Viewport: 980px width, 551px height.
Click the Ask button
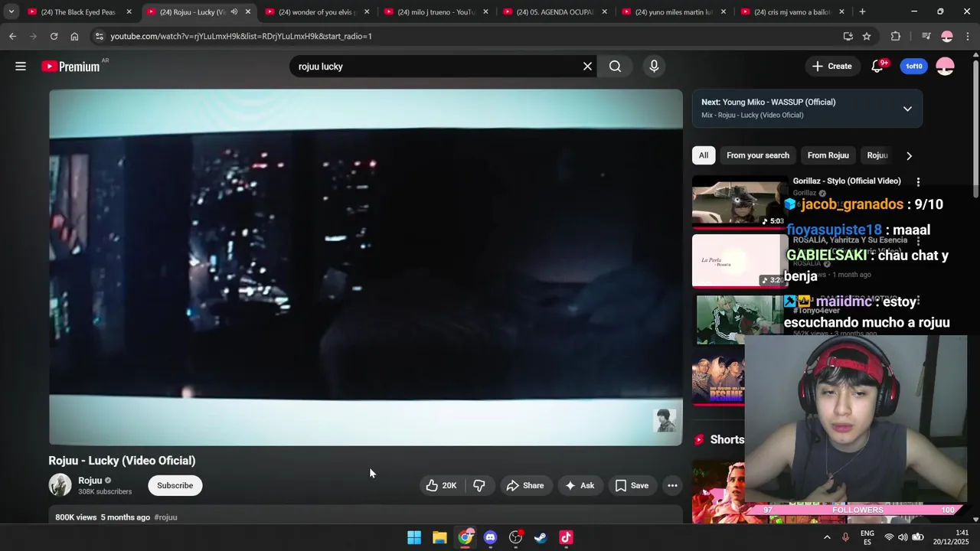[580, 485]
